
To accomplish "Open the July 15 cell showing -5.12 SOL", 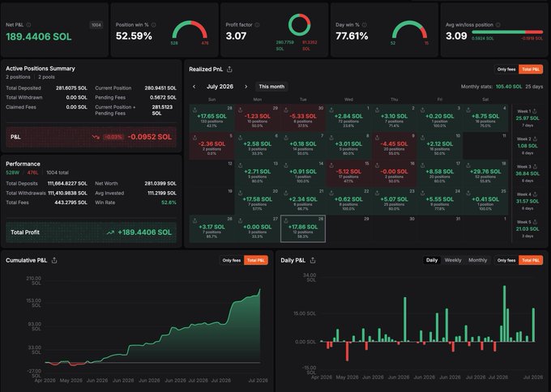I will (x=348, y=173).
